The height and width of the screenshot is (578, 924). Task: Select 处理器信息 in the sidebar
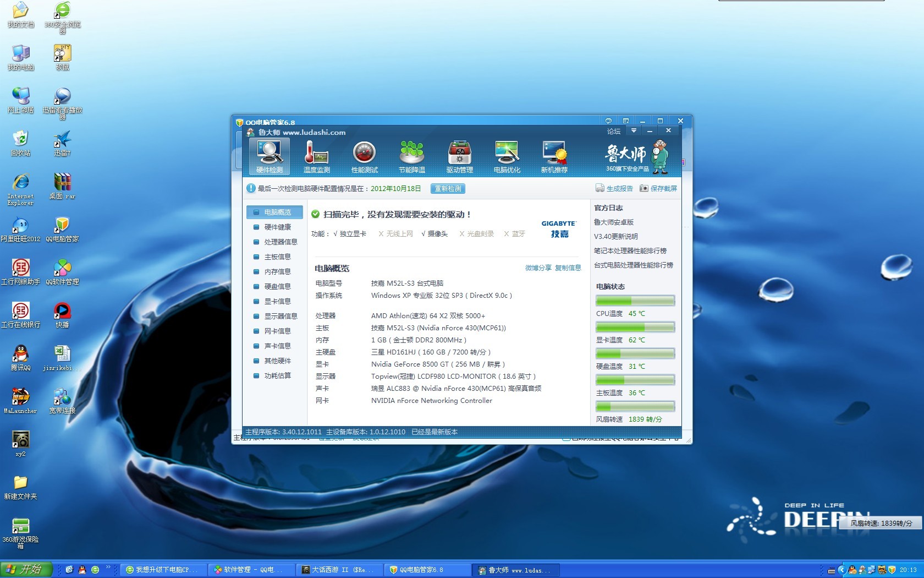275,242
